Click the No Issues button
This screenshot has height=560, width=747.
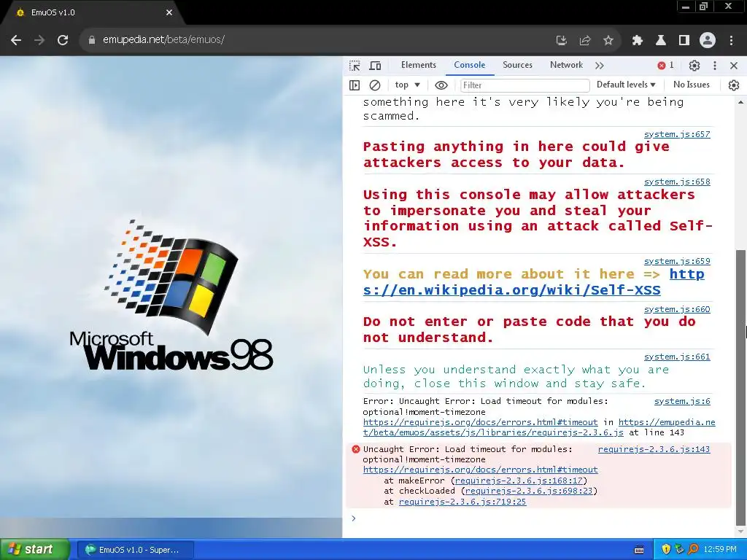(692, 85)
